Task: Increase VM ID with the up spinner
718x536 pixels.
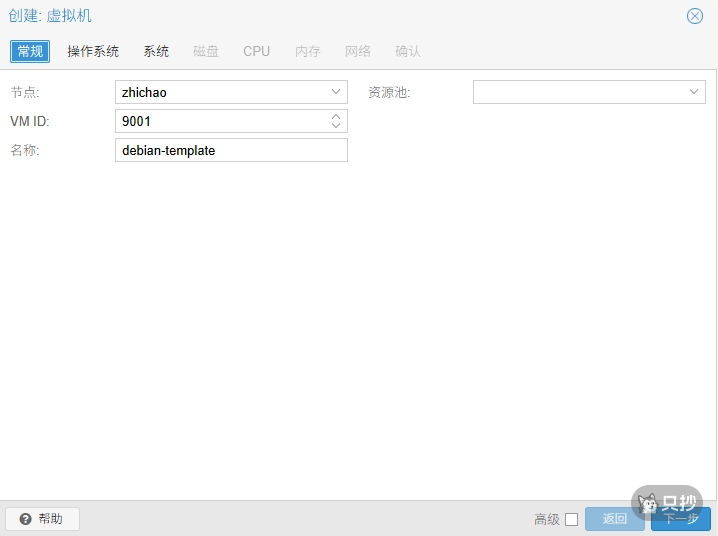Action: point(336,116)
